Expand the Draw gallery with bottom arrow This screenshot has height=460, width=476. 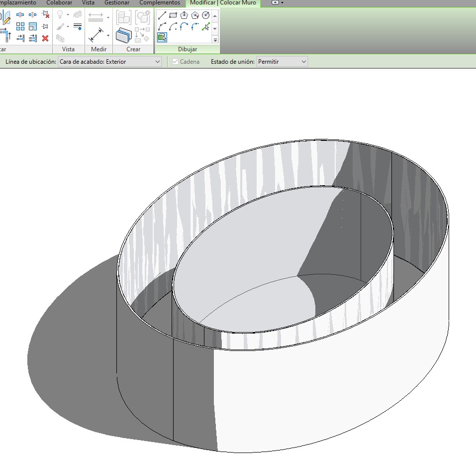[215, 39]
